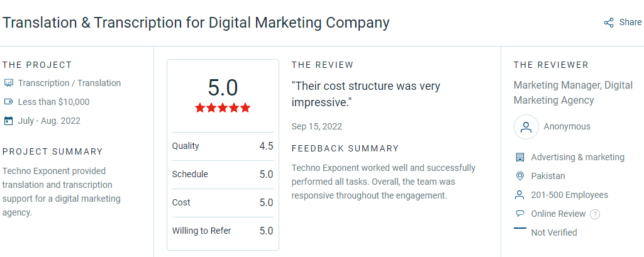Click the question mark help icon near Online Review
The width and height of the screenshot is (644, 257).
click(595, 214)
